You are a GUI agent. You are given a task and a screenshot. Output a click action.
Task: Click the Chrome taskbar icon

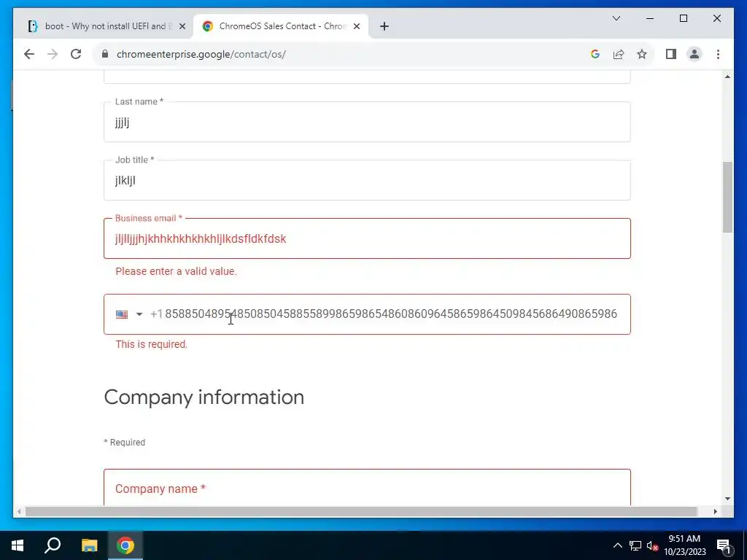point(125,545)
